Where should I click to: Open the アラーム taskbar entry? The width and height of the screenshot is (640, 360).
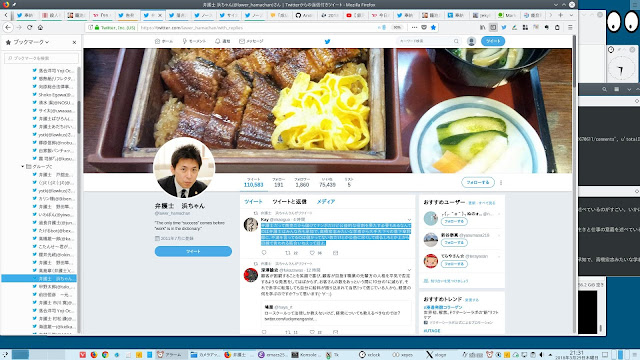(x=171, y=355)
